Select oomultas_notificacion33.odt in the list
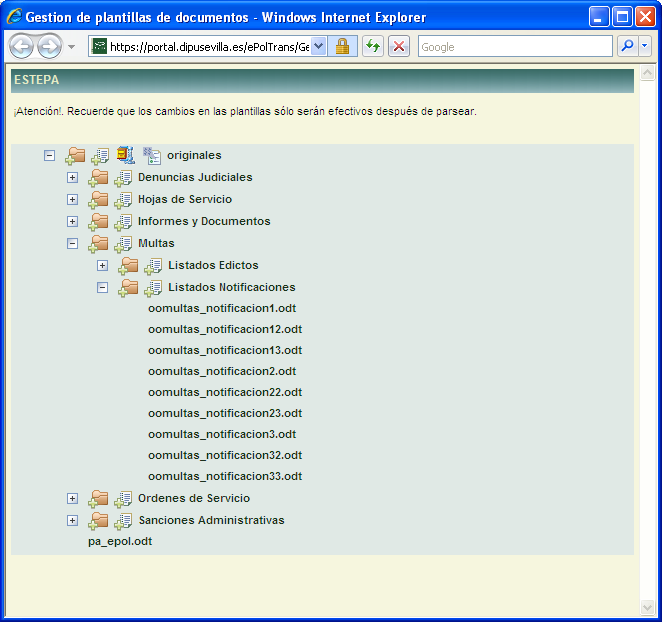The height and width of the screenshot is (622, 662). click(x=224, y=476)
